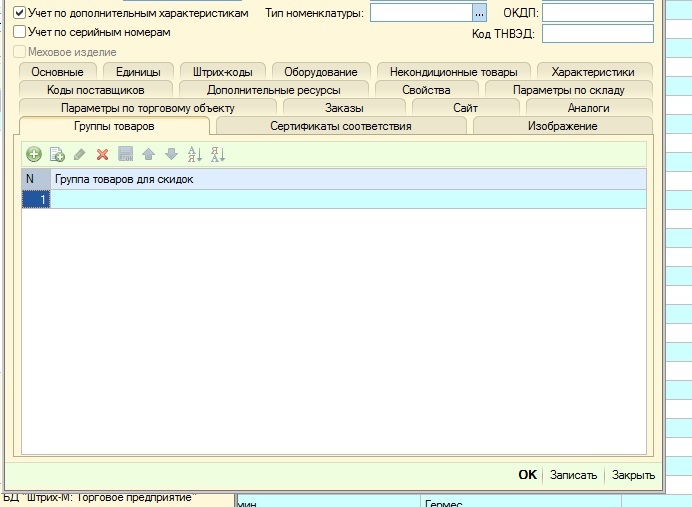Open the 'Тип номенклатуры' selection button
This screenshot has width=692, height=507.
(x=479, y=13)
